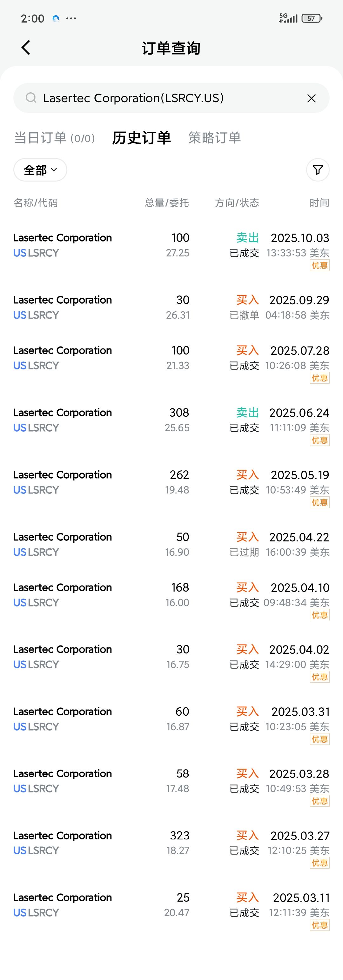Tap the 5G signal strength icon
343x980 pixels.
point(288,18)
